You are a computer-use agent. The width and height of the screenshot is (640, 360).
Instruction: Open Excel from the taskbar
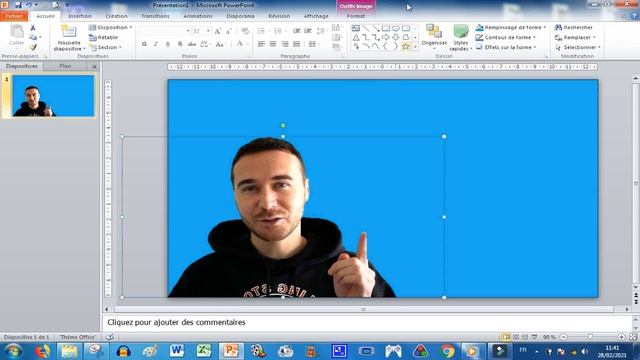point(203,351)
